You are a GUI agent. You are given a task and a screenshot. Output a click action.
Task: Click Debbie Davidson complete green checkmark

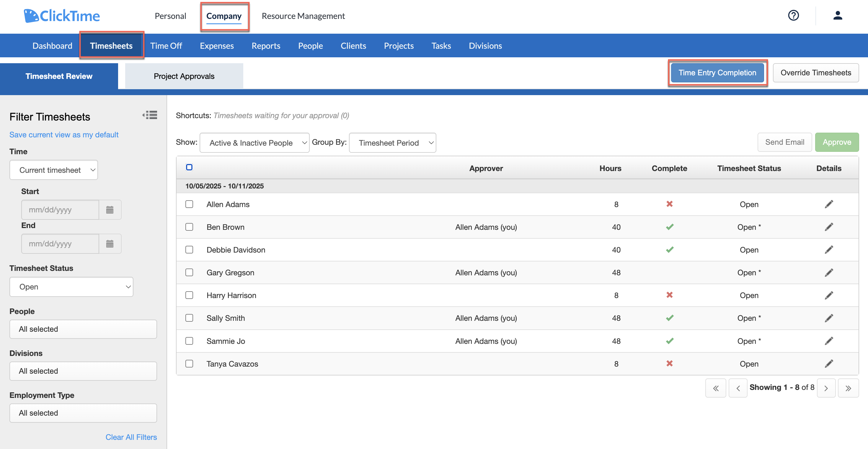[x=670, y=249]
